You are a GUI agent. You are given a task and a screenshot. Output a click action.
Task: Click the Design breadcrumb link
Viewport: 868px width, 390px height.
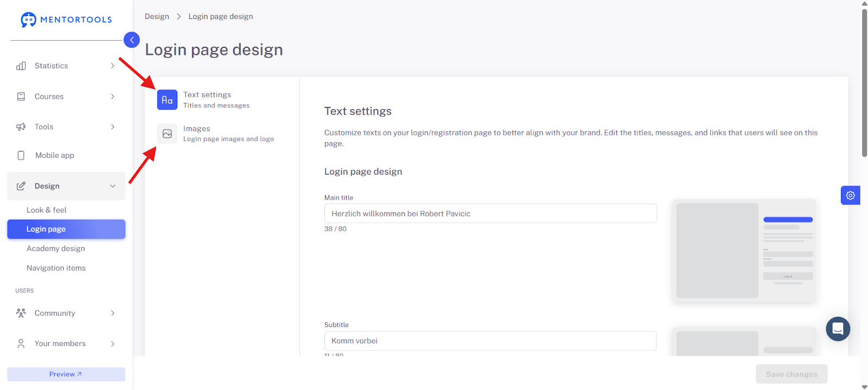(x=157, y=16)
